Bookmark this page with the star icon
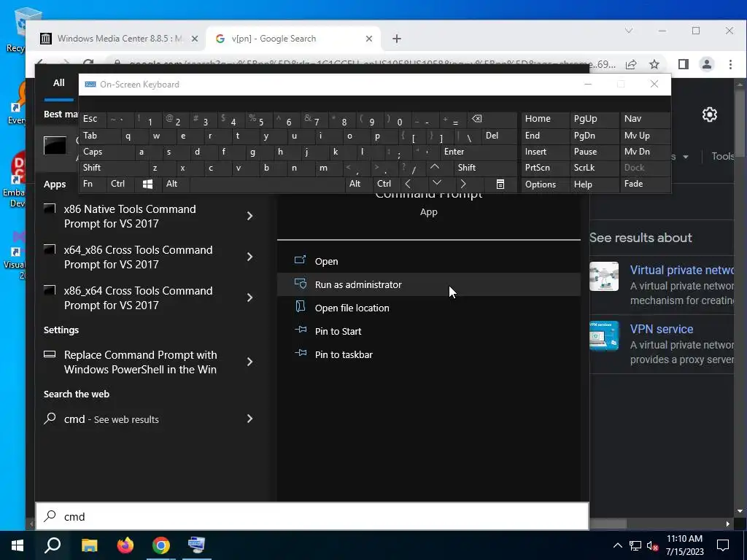 654,64
